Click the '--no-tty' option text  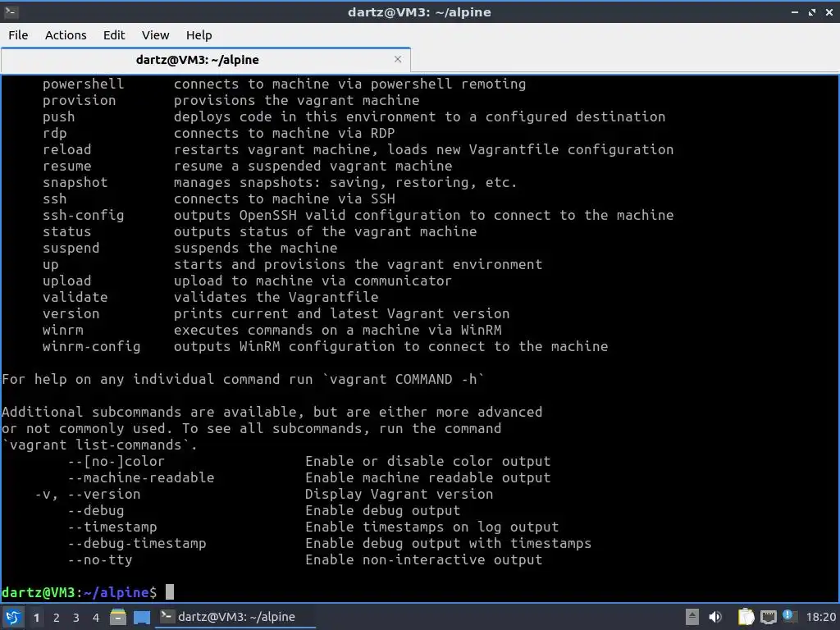point(99,559)
